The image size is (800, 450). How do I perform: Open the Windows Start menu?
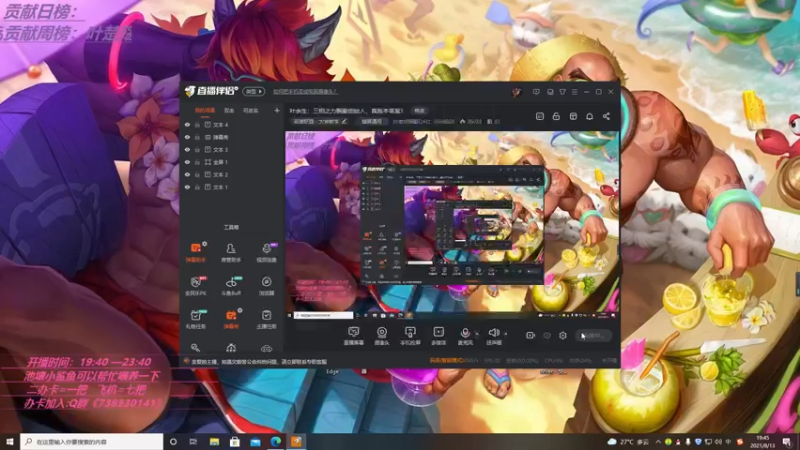10,442
